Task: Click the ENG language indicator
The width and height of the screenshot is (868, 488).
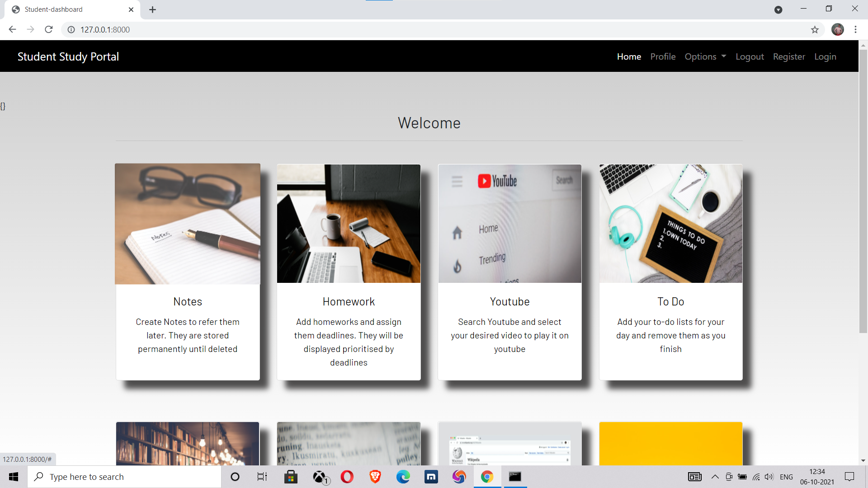Action: click(x=787, y=477)
